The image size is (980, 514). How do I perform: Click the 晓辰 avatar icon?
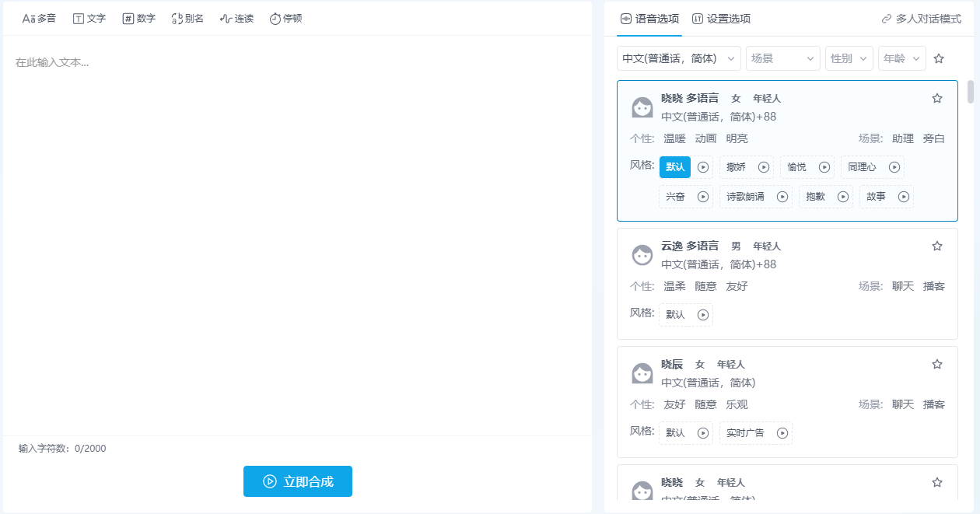(x=642, y=373)
